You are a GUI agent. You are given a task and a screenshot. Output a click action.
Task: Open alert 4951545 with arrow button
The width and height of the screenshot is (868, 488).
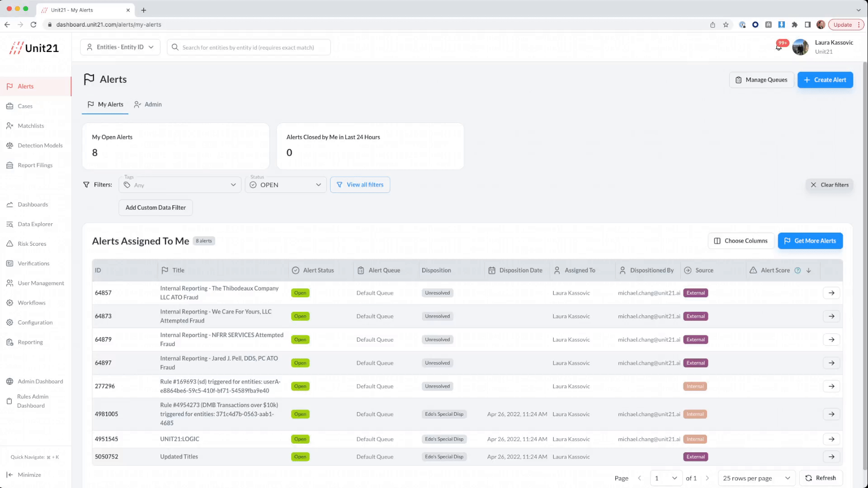831,439
